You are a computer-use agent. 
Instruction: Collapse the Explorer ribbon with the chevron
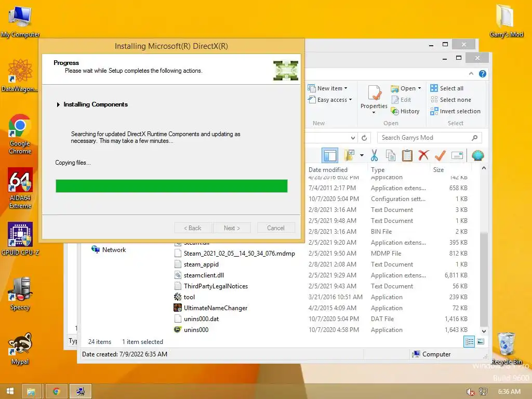point(471,74)
